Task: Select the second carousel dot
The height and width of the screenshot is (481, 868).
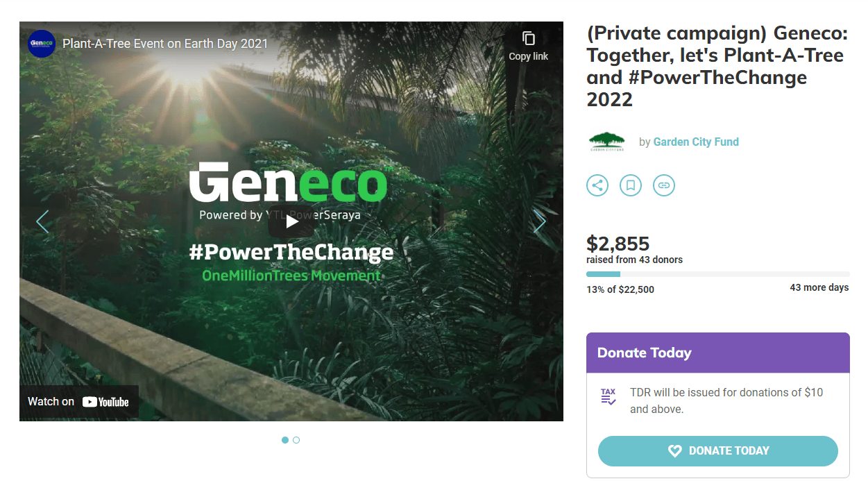Action: click(296, 439)
